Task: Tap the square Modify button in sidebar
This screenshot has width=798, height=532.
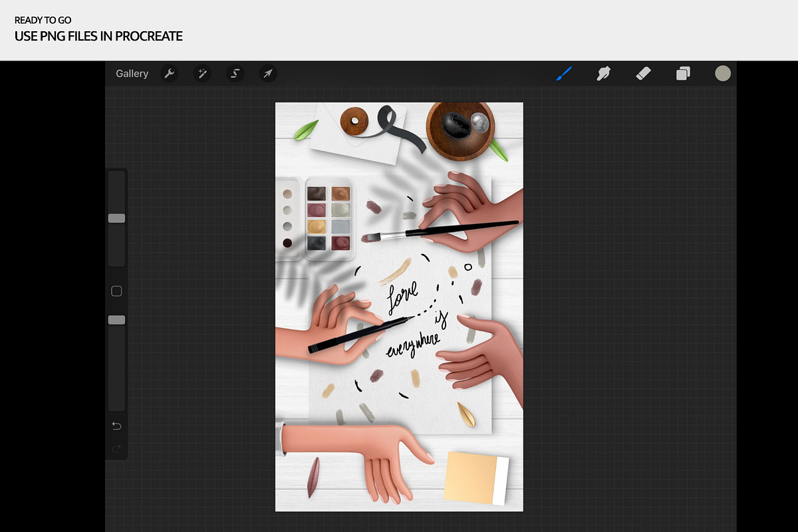Action: (x=117, y=291)
